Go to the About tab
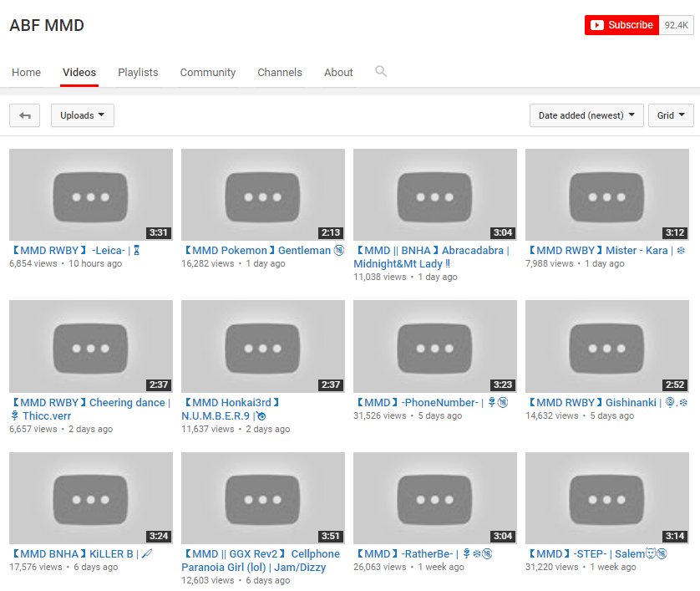Image resolution: width=700 pixels, height=591 pixels. point(338,73)
